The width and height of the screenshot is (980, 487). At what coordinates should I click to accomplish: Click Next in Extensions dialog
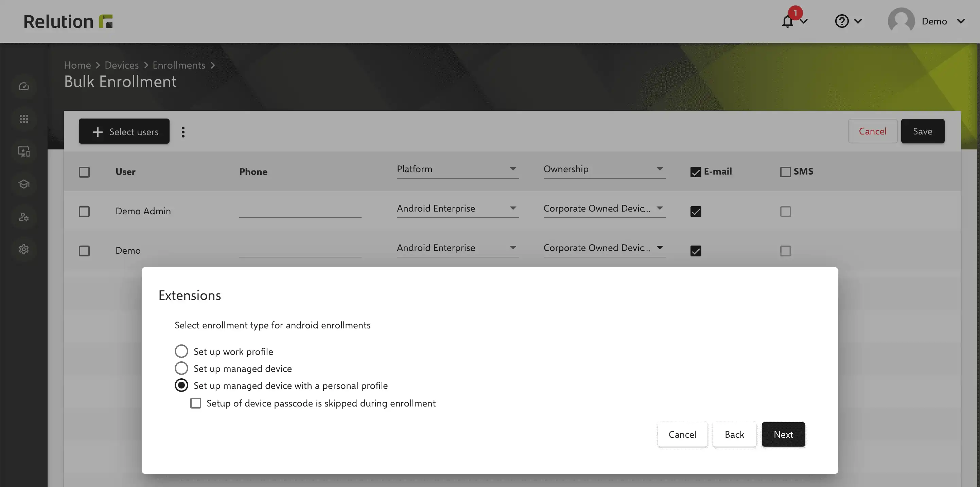783,435
